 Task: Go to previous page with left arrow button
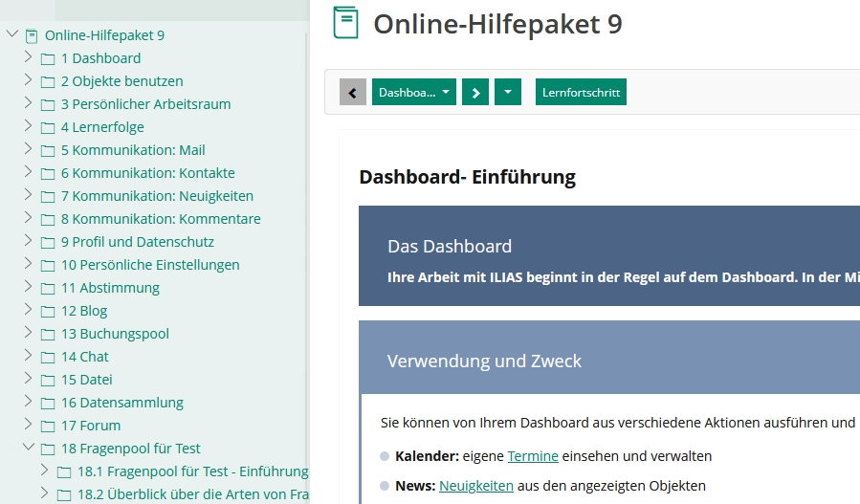[x=353, y=93]
